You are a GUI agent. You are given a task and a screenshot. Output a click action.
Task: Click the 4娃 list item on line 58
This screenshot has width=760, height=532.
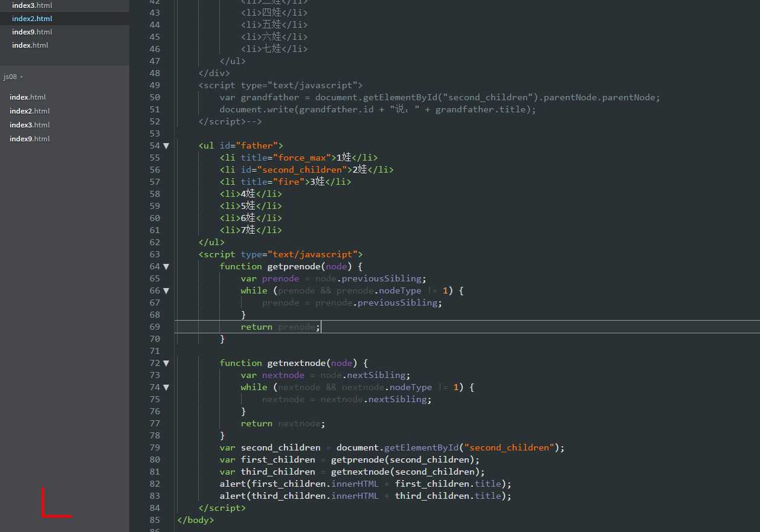point(251,194)
